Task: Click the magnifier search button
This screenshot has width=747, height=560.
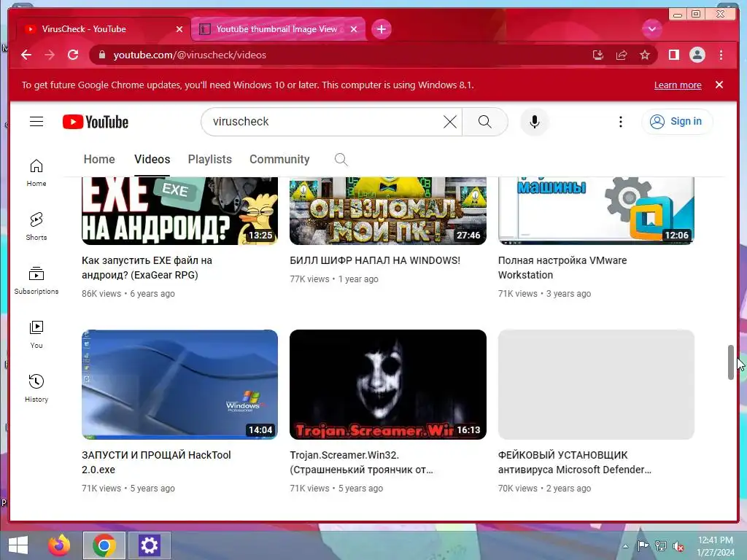Action: pos(485,122)
